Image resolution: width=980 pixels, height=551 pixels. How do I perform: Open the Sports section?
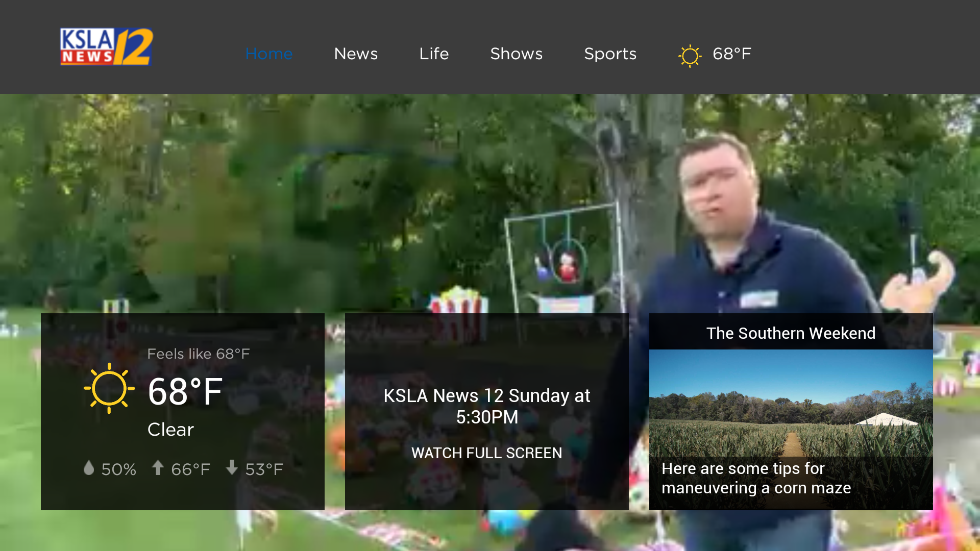pos(610,54)
